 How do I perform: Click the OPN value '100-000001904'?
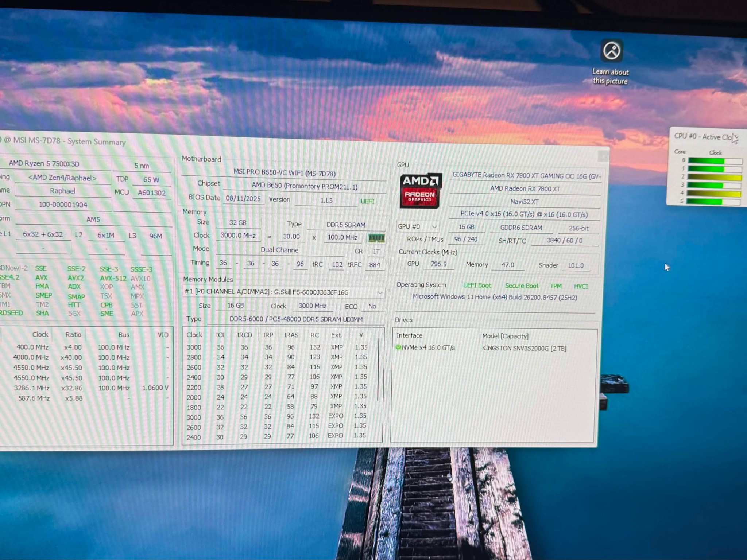pos(63,205)
